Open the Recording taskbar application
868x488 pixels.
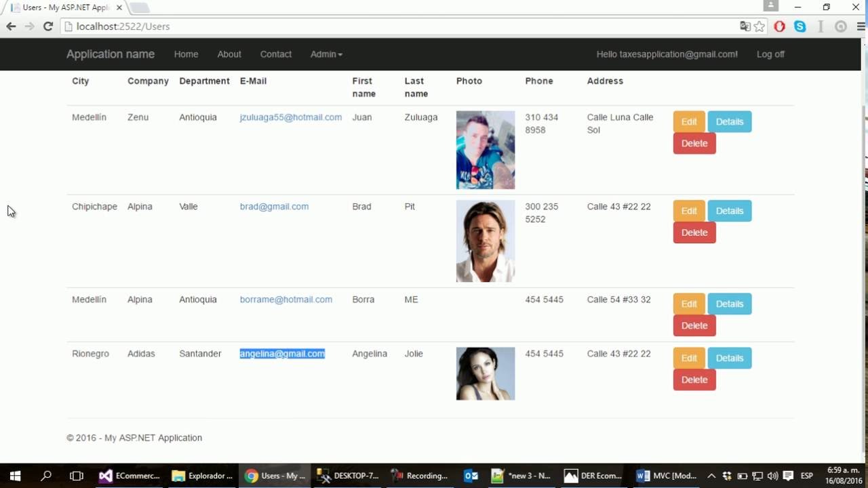[x=420, y=476]
